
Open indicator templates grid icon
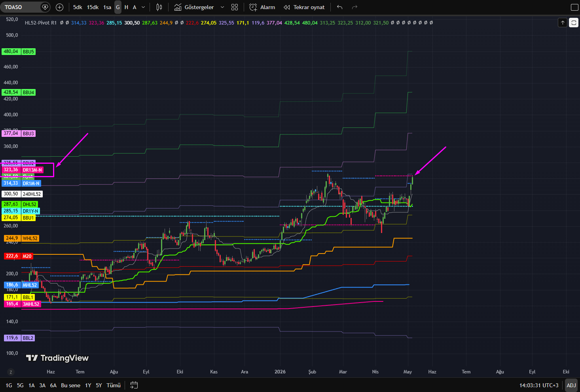[x=235, y=7]
